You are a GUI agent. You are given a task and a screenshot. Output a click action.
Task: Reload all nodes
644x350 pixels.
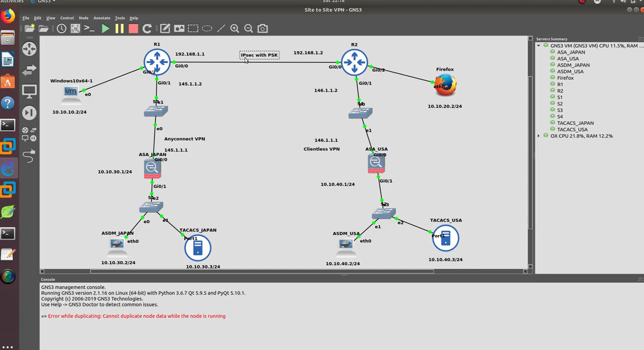click(147, 28)
